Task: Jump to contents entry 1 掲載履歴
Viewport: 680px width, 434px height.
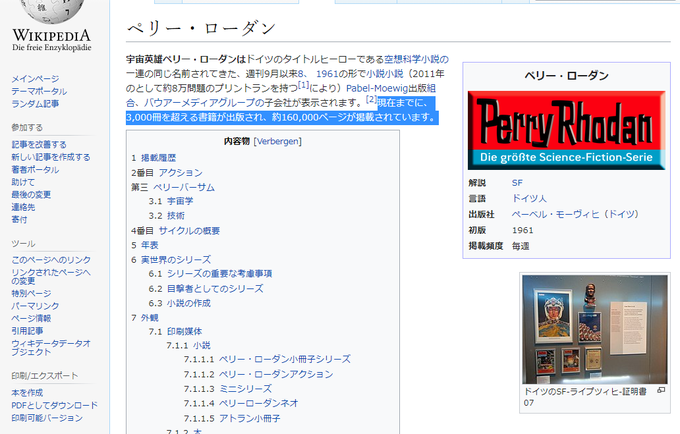Action: pyautogui.click(x=154, y=158)
